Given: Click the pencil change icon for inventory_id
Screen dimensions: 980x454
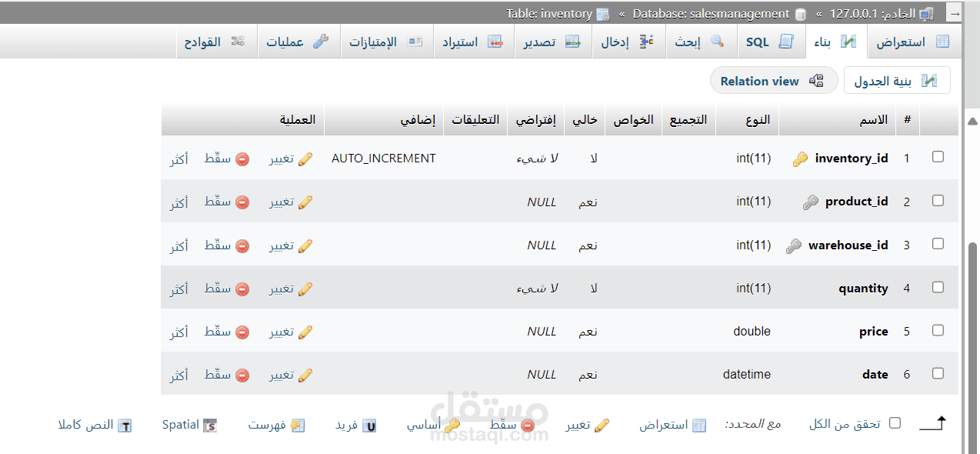Looking at the screenshot, I should 305,159.
